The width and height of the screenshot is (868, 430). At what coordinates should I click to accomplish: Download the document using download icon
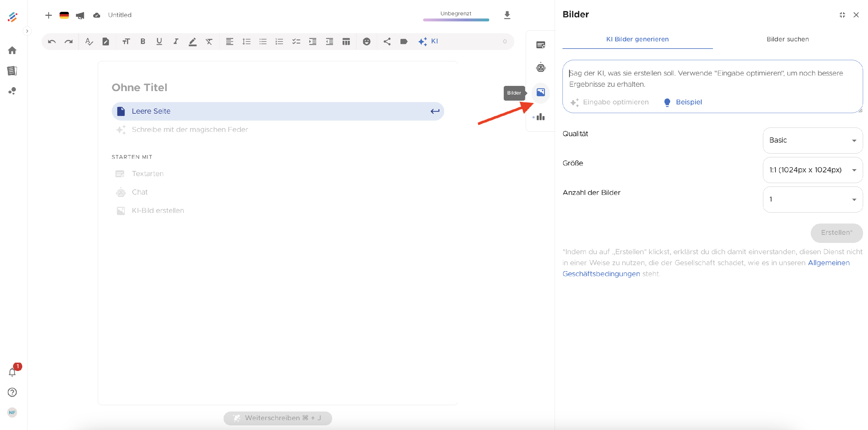[507, 15]
